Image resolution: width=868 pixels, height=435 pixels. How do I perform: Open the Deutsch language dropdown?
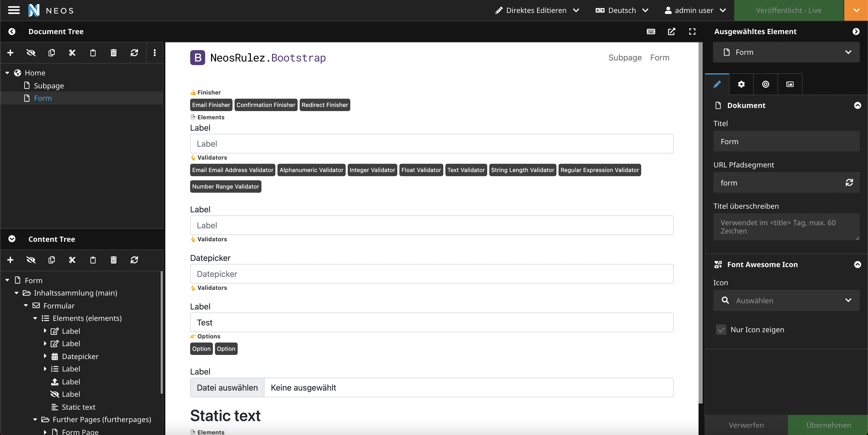(622, 10)
